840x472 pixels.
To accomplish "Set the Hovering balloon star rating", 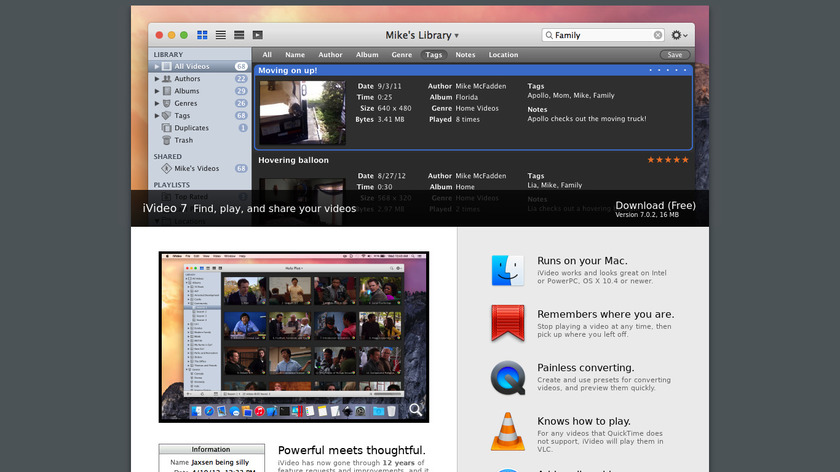I will point(667,160).
